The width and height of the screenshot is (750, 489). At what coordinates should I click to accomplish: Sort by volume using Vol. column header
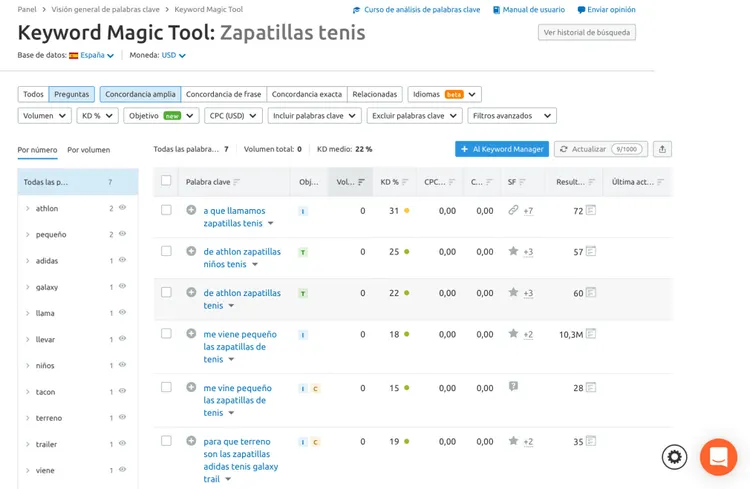[351, 182]
